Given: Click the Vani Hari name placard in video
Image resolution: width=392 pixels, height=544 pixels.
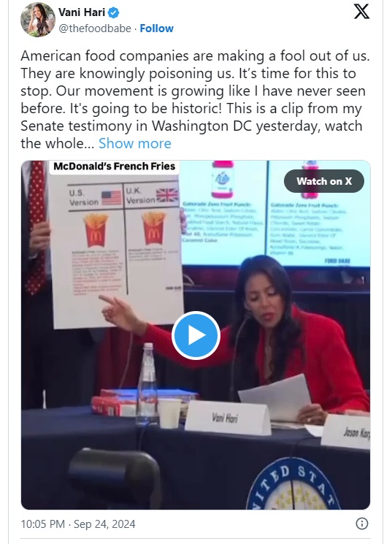Looking at the screenshot, I should [x=227, y=418].
